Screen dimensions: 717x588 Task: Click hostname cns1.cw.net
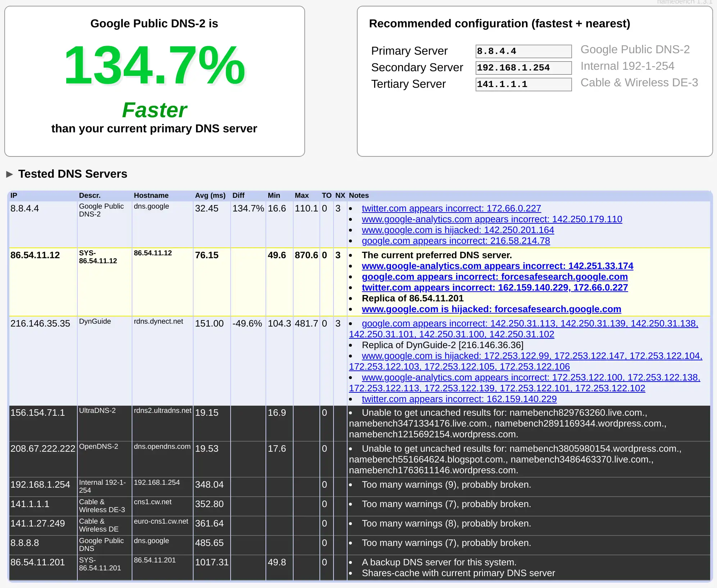(153, 502)
